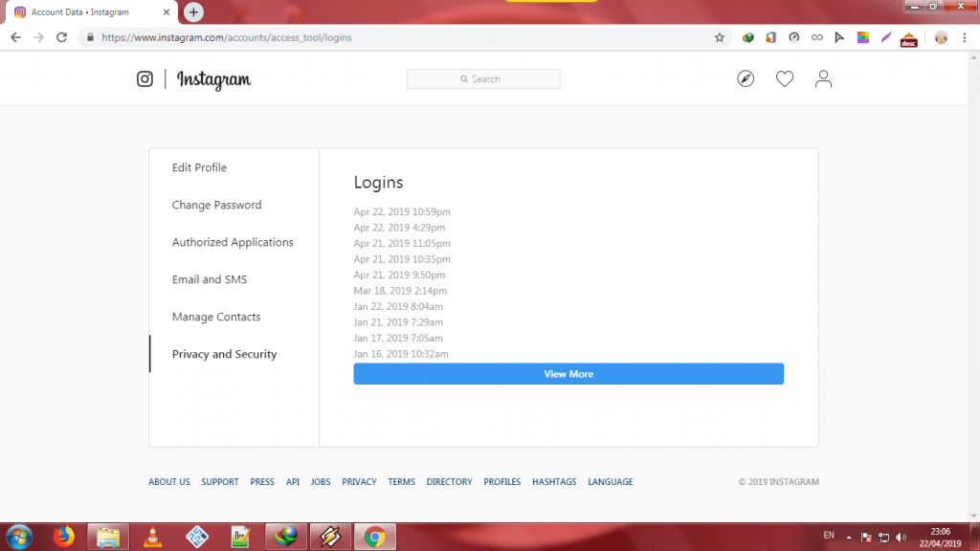Click the EN language indicator in tray
This screenshot has height=551, width=980.
coord(829,536)
